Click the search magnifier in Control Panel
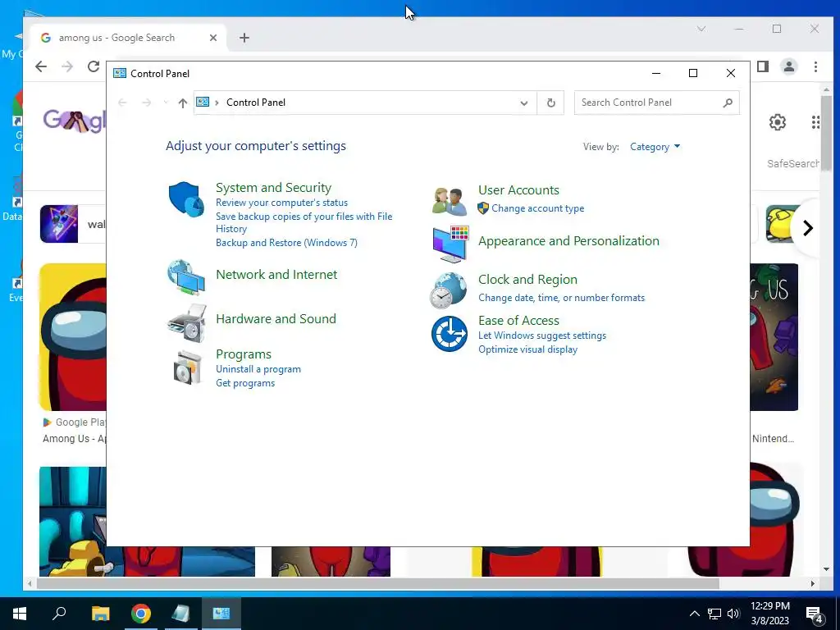The height and width of the screenshot is (630, 840). (x=728, y=103)
